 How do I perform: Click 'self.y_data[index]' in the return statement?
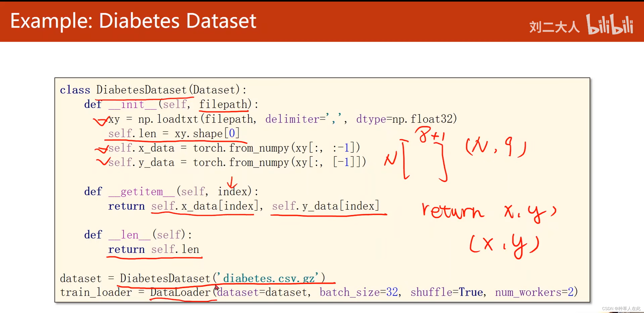pos(326,206)
